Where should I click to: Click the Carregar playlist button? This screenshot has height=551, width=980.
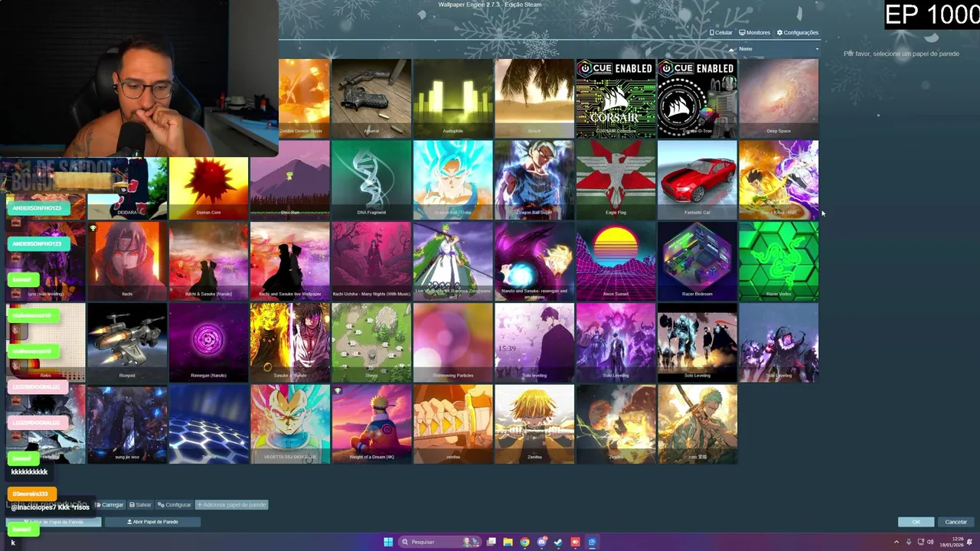click(109, 505)
